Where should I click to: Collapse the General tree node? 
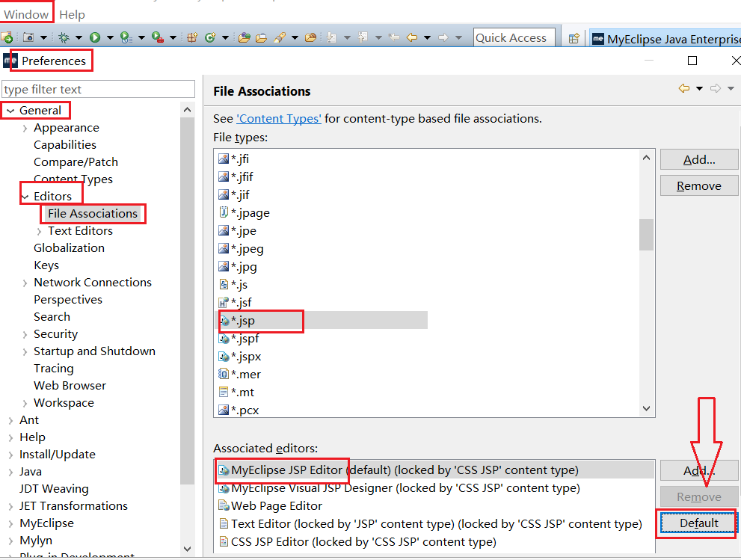coord(10,111)
